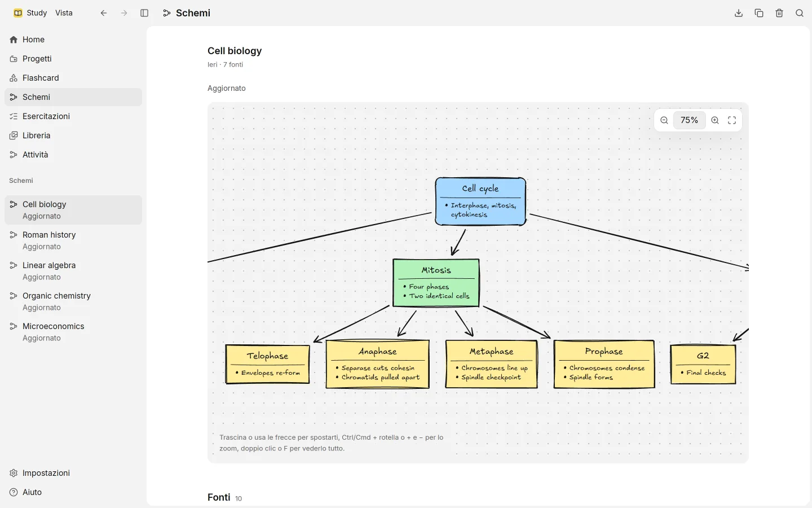The width and height of the screenshot is (812, 508).
Task: Select the Organic chemistry schema
Action: coord(73,301)
